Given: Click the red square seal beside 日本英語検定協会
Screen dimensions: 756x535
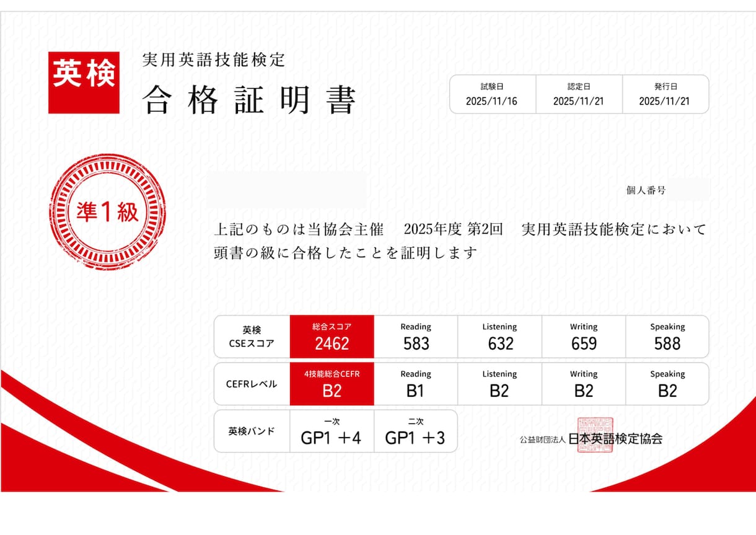Looking at the screenshot, I should pos(595,435).
